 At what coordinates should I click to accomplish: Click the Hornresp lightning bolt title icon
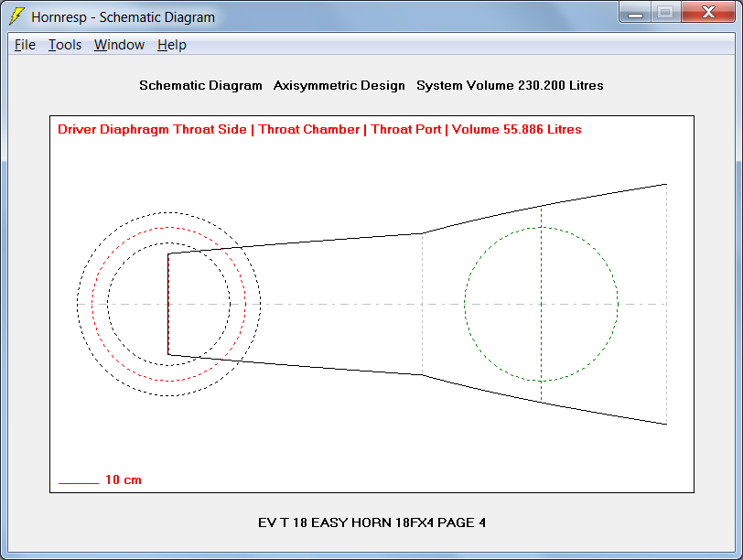coord(17,16)
